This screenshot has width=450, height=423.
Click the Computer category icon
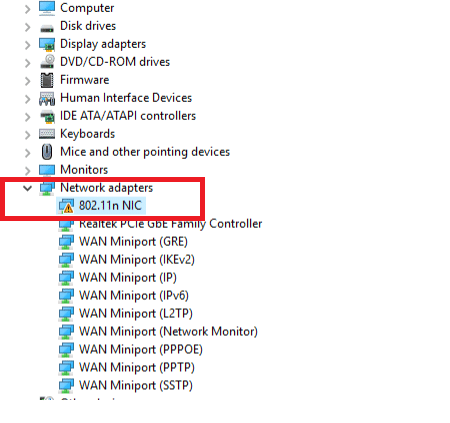47,8
